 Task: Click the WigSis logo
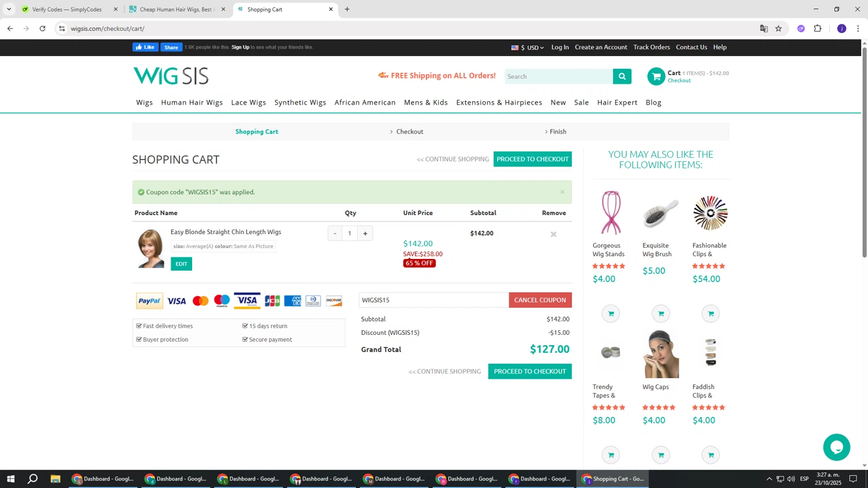coord(171,76)
